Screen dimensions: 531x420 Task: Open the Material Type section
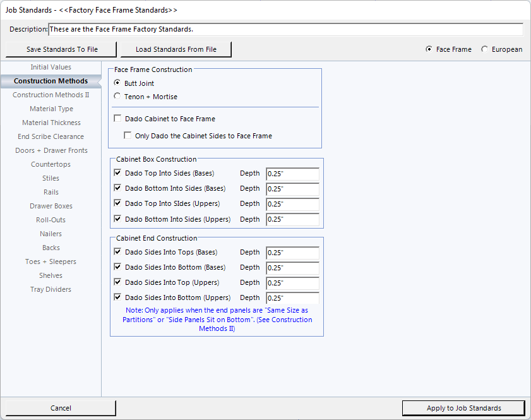coord(51,109)
